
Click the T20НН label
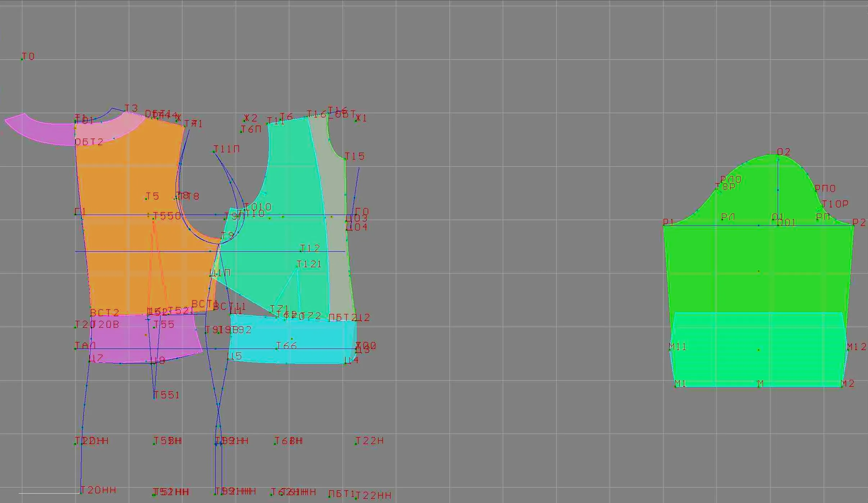pos(98,490)
